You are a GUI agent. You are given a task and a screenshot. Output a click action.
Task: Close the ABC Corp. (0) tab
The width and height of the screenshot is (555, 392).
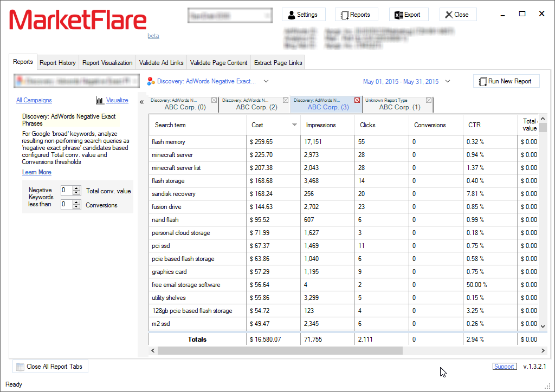214,100
